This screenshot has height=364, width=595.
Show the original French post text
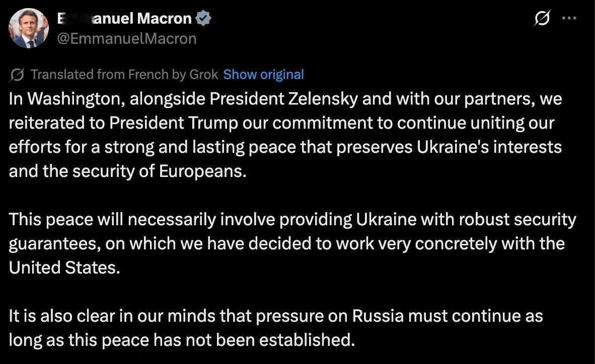point(263,74)
